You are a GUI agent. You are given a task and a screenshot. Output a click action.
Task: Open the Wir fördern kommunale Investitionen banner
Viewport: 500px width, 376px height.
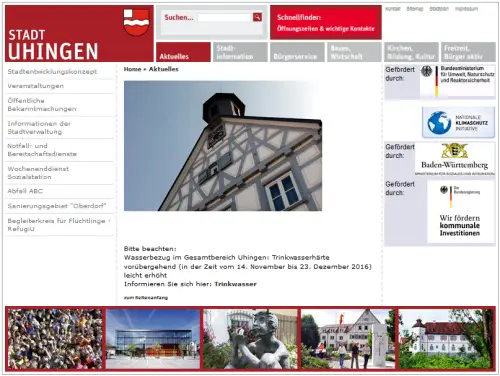[x=461, y=212]
